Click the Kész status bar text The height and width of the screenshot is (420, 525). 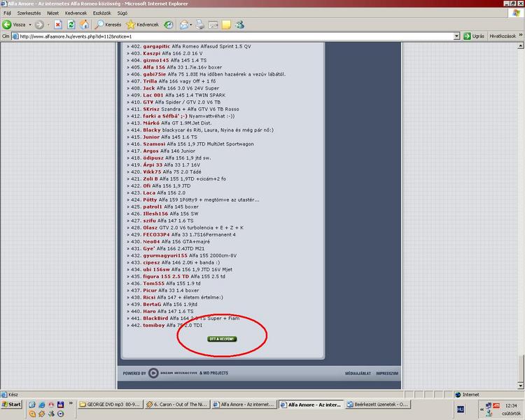13,395
